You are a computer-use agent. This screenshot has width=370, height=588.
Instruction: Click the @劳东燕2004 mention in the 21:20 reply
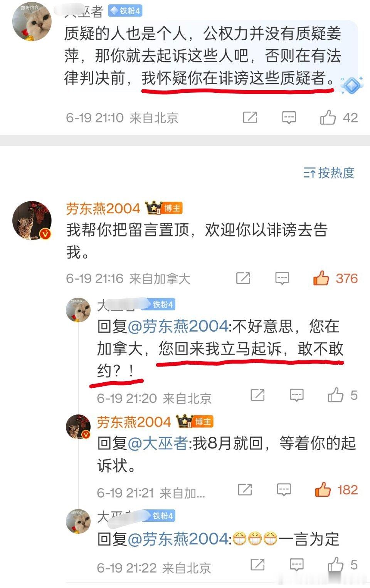point(178,327)
